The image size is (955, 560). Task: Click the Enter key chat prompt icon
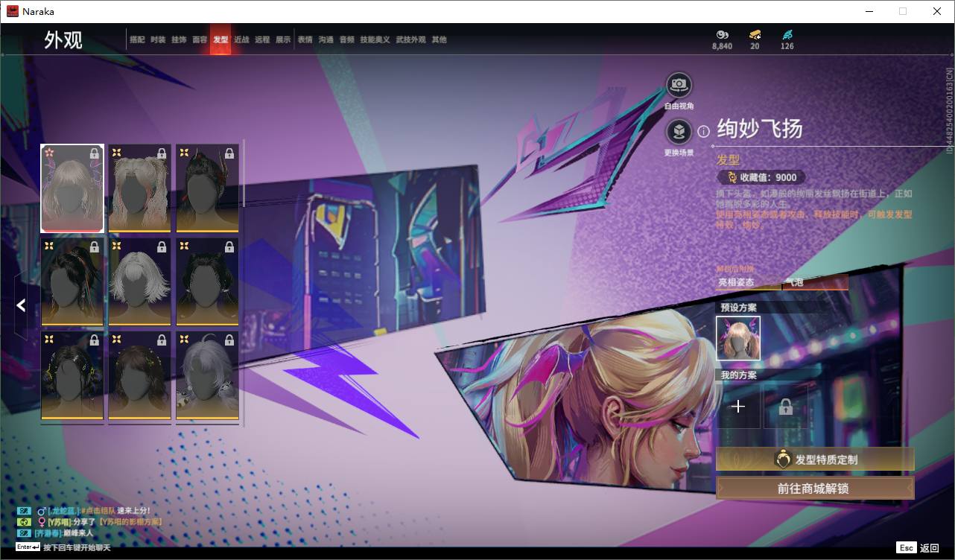tap(28, 547)
